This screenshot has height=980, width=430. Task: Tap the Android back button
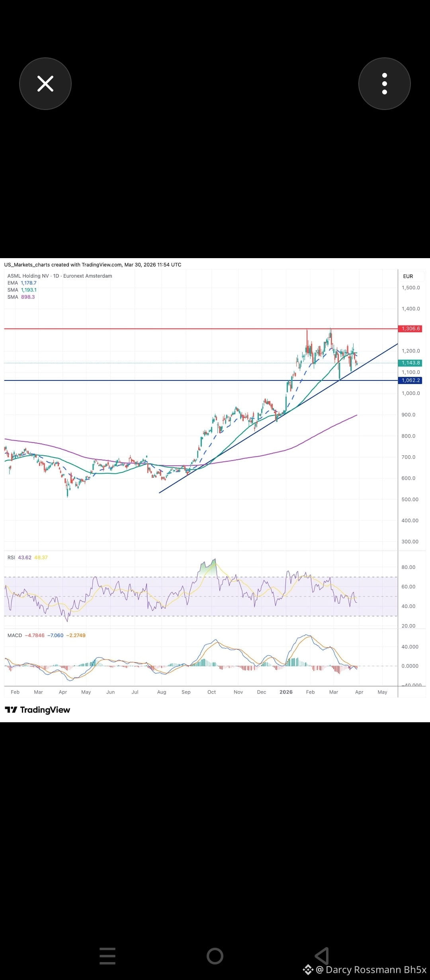pos(322,956)
